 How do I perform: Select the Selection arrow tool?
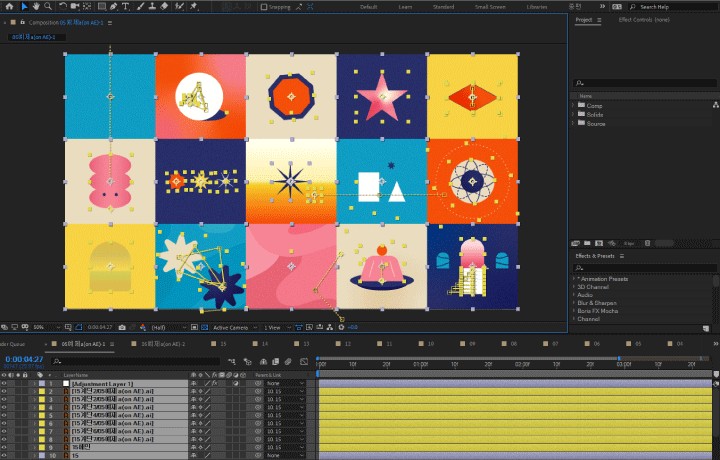pos(25,6)
